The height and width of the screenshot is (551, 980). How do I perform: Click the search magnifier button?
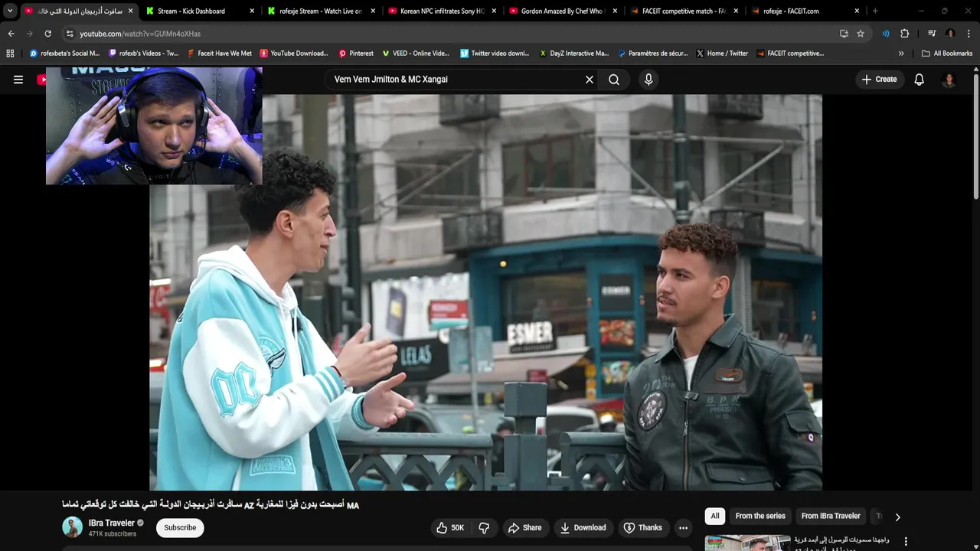point(614,80)
